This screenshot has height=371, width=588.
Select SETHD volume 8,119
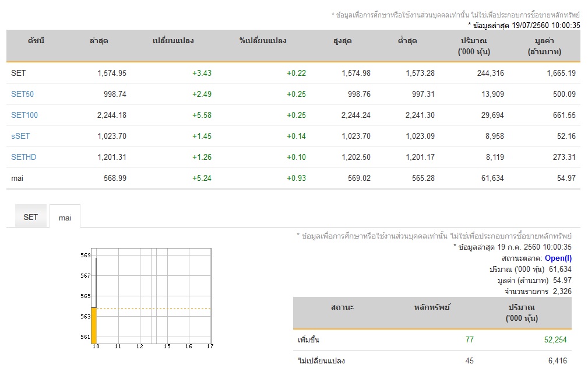pos(495,157)
